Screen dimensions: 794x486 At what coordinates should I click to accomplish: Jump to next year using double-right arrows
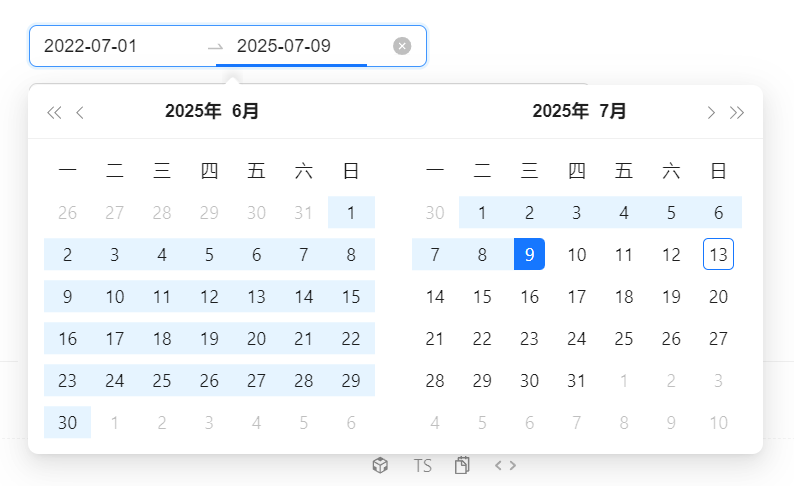737,112
